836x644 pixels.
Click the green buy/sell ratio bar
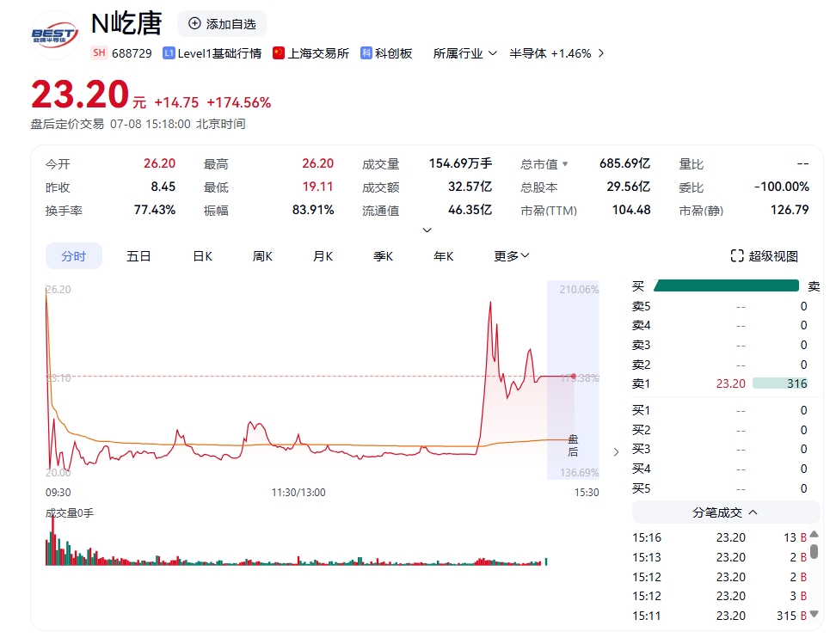(727, 286)
